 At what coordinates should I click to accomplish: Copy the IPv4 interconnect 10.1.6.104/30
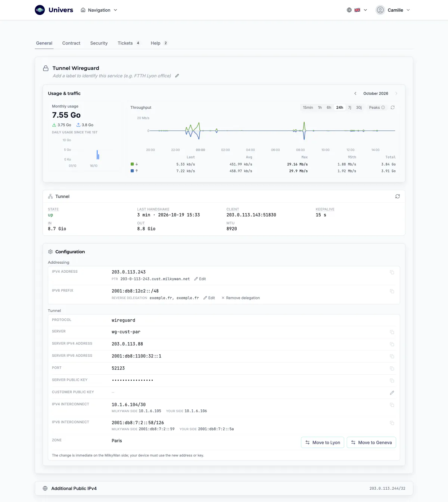pyautogui.click(x=392, y=405)
